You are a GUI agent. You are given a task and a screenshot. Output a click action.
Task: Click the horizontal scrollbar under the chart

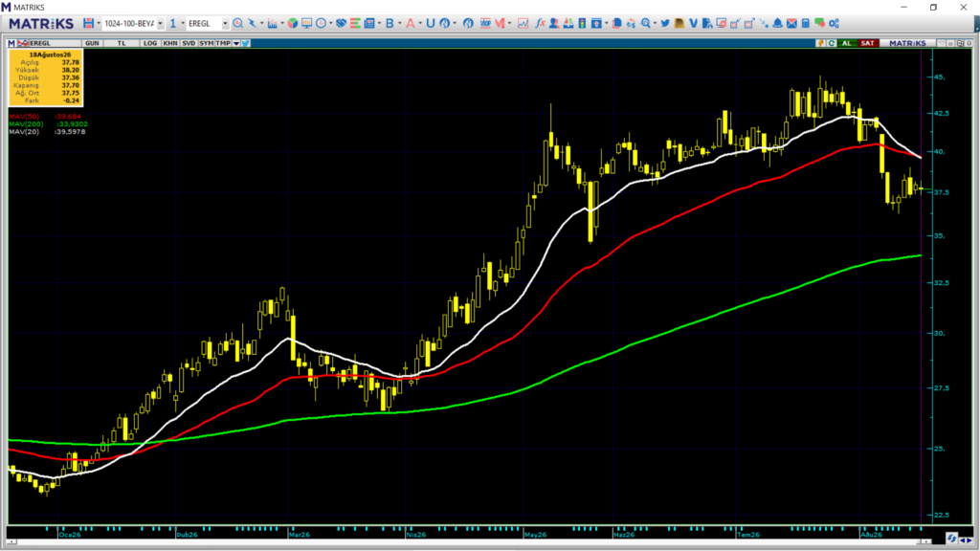coord(469,541)
